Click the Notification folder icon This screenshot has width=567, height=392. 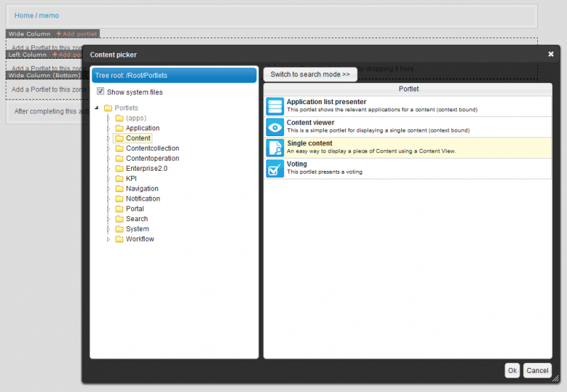(x=119, y=199)
